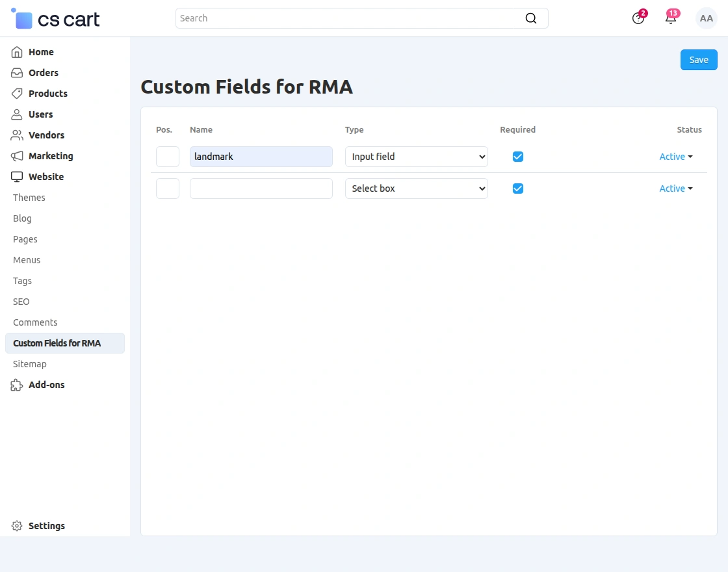
Task: Open Vendors using its people icon
Action: click(16, 135)
